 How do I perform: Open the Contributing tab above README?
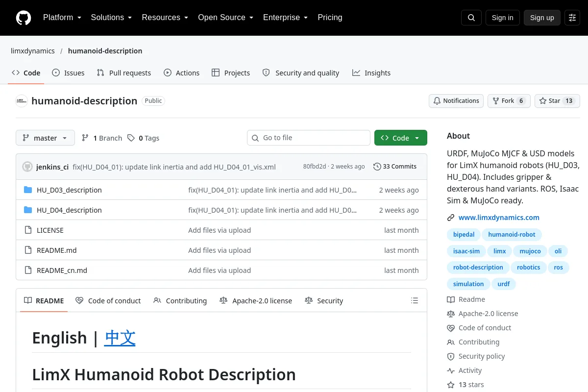180,300
